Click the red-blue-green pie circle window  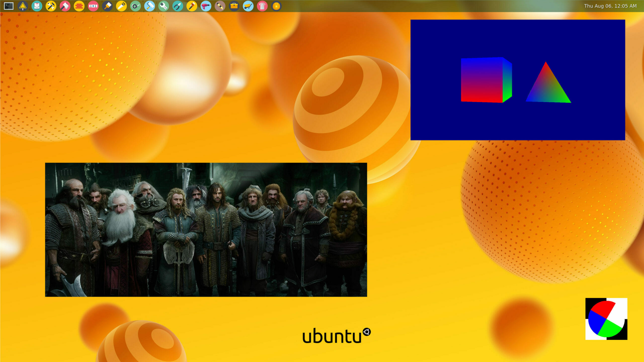coord(606,319)
